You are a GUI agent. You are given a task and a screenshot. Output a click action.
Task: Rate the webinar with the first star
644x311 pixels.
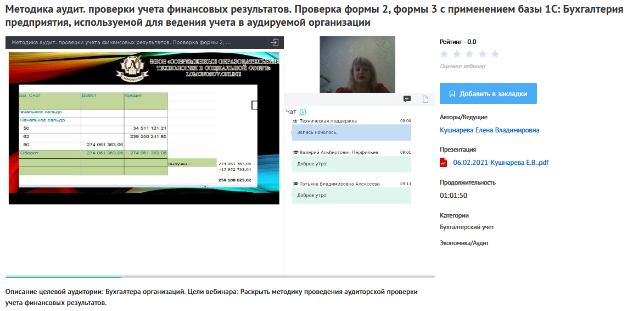click(444, 54)
